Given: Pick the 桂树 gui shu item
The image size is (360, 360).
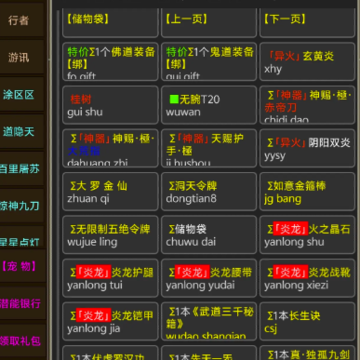Looking at the screenshot, I should pyautogui.click(x=110, y=105).
